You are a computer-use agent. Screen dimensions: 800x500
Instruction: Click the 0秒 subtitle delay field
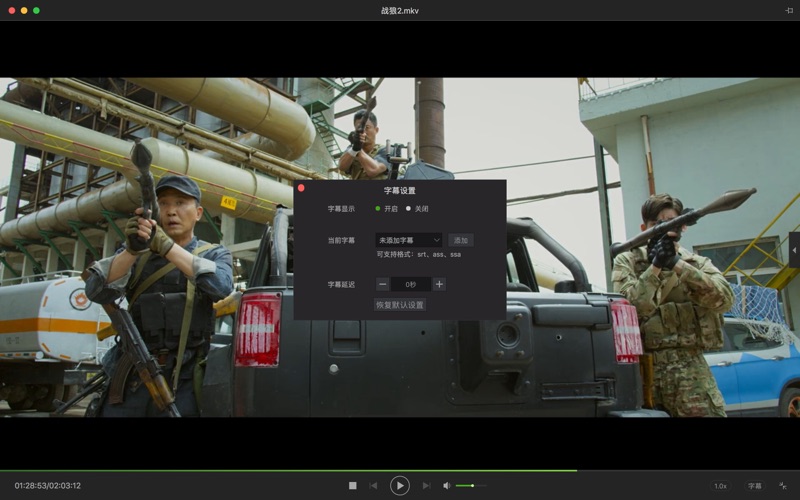pos(411,284)
